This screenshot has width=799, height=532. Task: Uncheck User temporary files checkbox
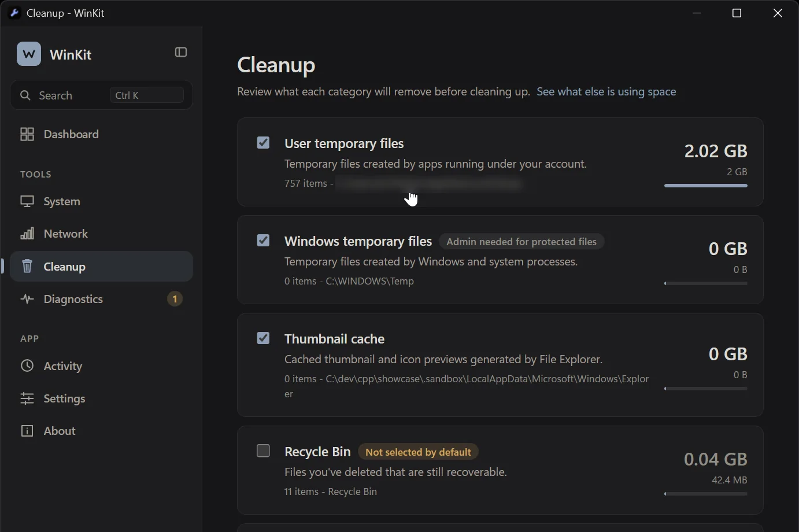263,142
